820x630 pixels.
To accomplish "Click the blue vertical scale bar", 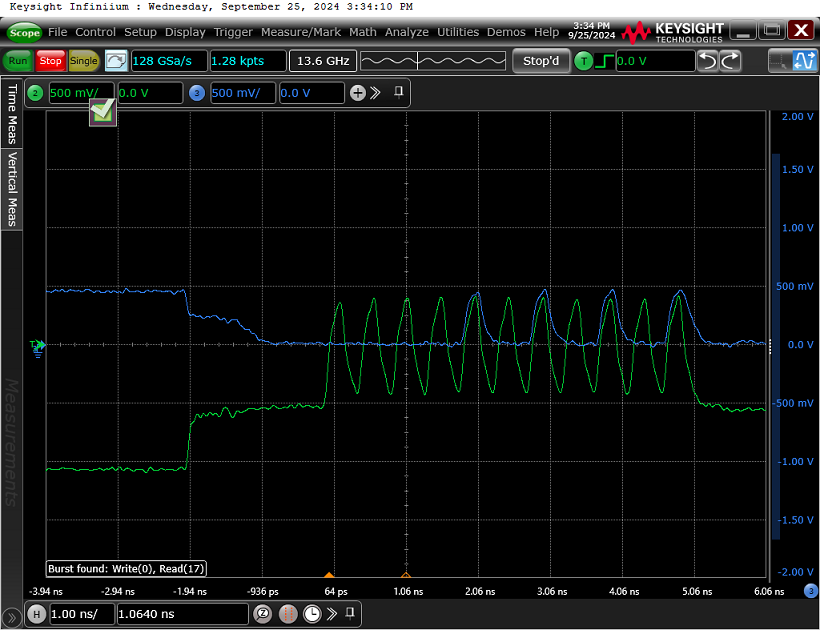I will [x=776, y=346].
